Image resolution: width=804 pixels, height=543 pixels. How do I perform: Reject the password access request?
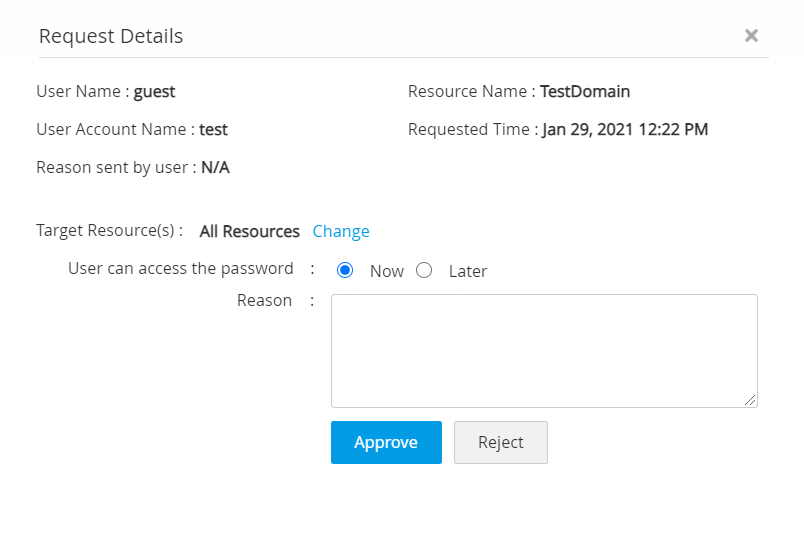click(501, 442)
